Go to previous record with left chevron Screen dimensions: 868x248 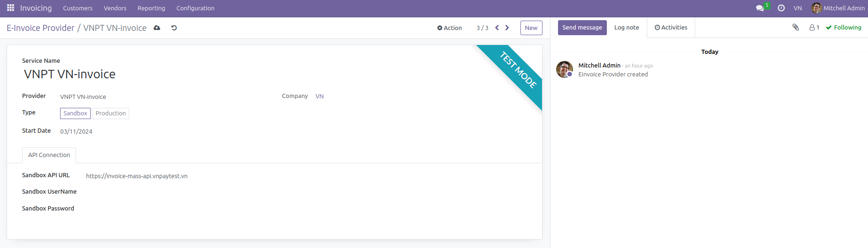(x=497, y=28)
